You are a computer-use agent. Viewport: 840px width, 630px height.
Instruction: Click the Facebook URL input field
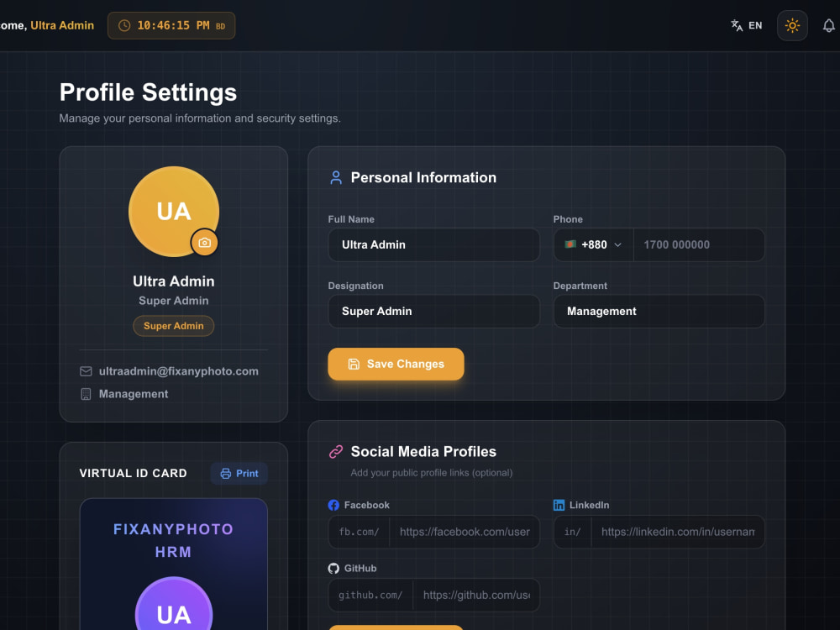(465, 532)
